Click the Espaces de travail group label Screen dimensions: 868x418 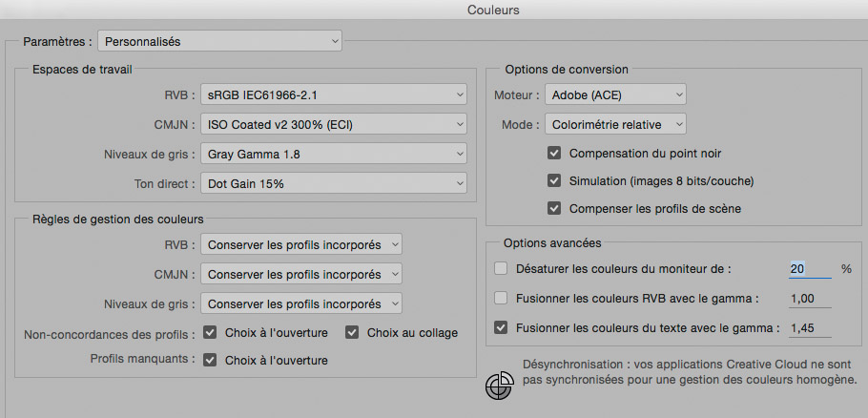[82, 70]
